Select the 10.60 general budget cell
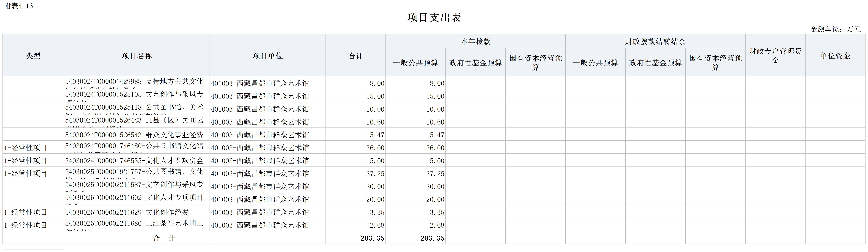Viewport: 868px width, 252px height. coord(435,122)
